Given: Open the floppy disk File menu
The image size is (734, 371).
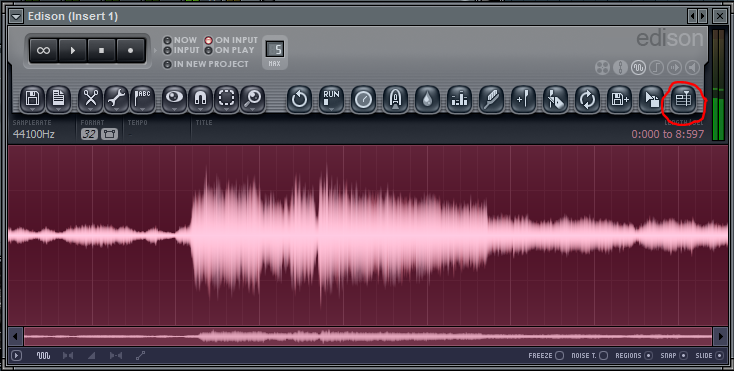Looking at the screenshot, I should 32,99.
